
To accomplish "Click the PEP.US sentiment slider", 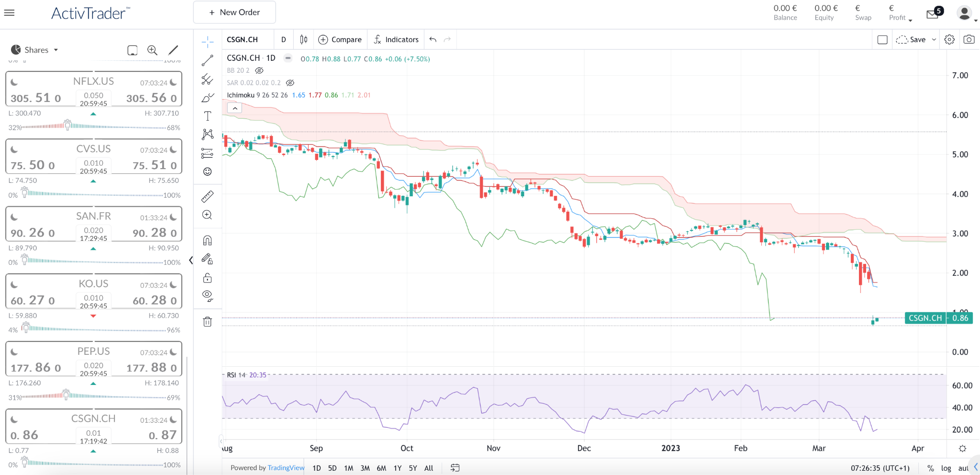I will click(94, 396).
